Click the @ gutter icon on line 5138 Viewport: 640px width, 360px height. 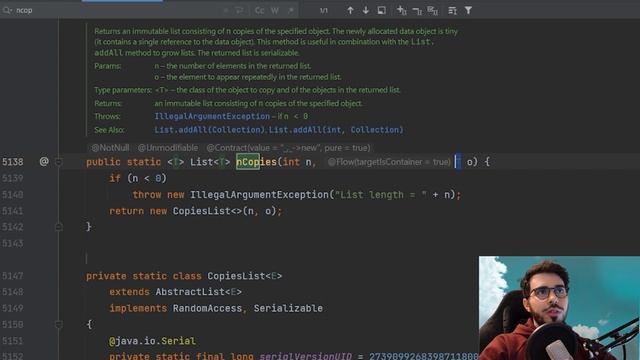(x=44, y=162)
